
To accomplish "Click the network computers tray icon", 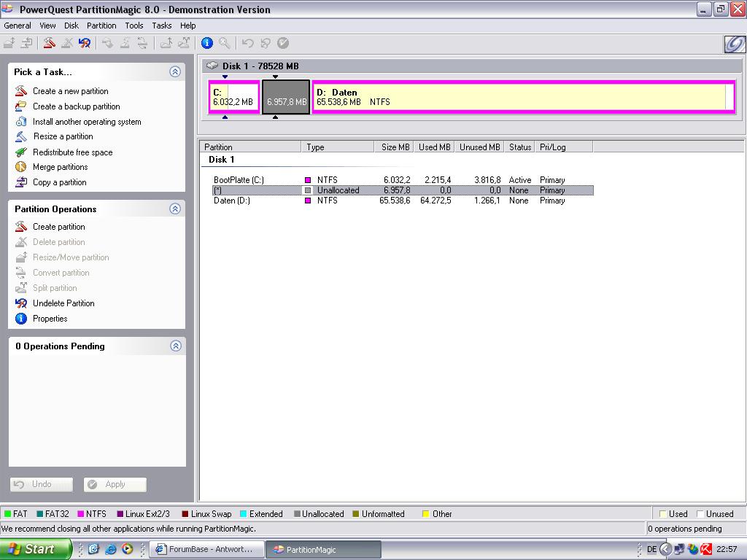I will (x=680, y=549).
